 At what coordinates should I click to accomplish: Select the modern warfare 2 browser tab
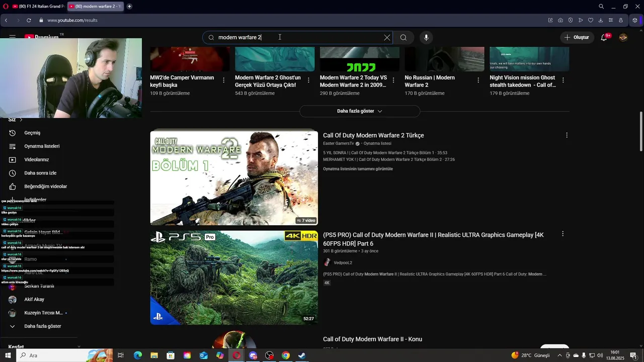pos(95,7)
